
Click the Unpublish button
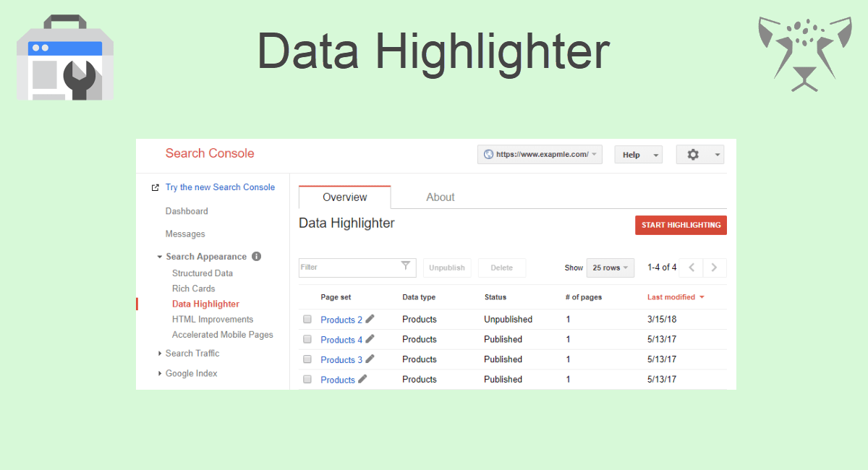point(447,268)
